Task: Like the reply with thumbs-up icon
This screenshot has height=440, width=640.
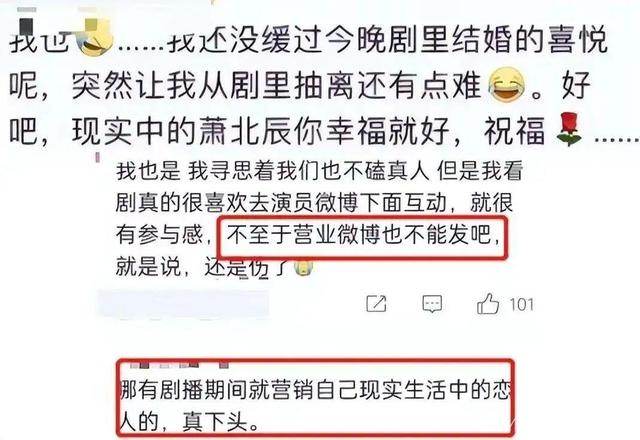Action: [488, 303]
